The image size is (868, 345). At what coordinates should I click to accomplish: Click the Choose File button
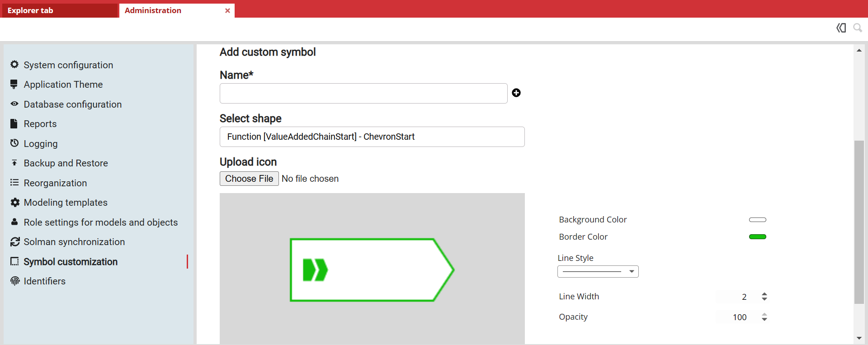pos(249,179)
